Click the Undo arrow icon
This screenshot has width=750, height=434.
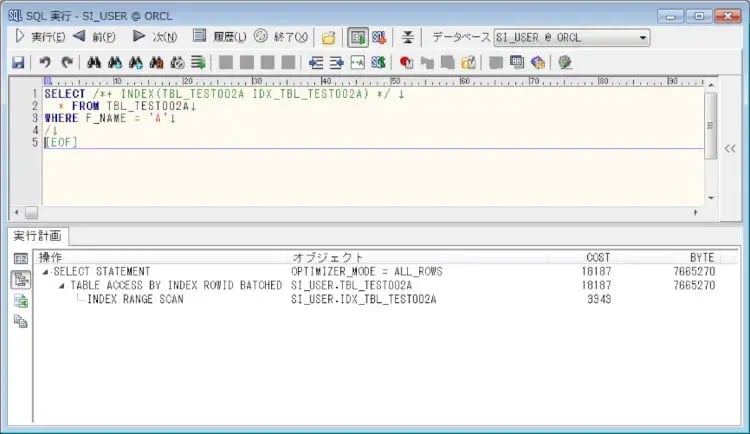click(x=44, y=62)
